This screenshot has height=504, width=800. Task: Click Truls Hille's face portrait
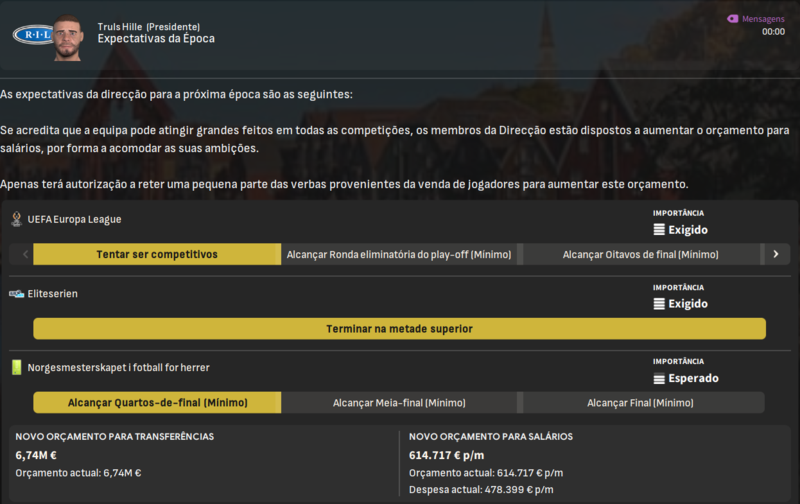(x=68, y=39)
